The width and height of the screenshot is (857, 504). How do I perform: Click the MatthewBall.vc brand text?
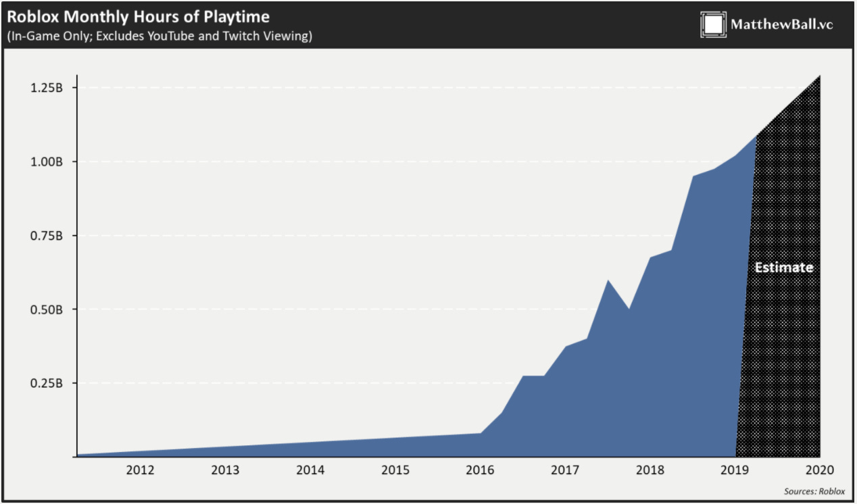pos(782,24)
